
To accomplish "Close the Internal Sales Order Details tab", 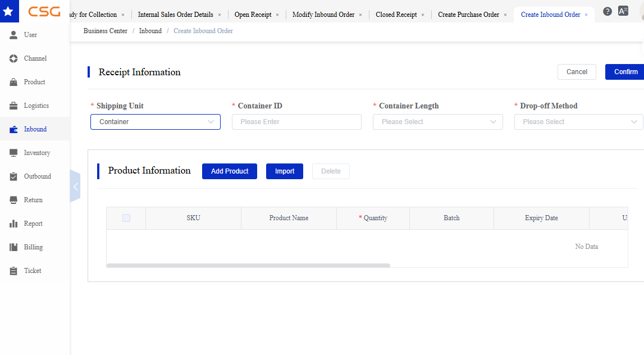I will pos(220,15).
